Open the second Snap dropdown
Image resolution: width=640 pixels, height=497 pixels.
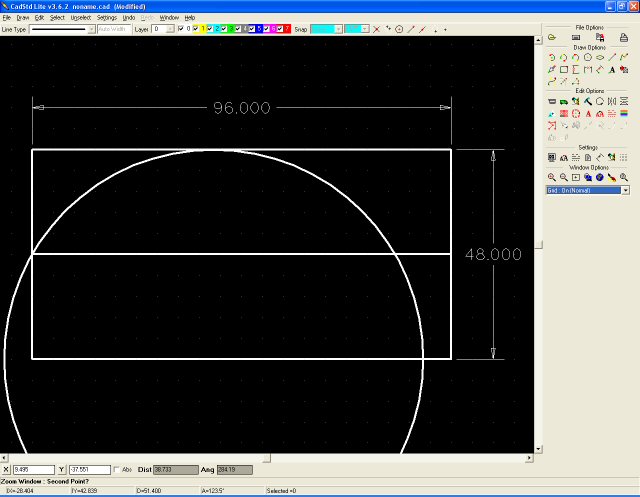point(365,29)
